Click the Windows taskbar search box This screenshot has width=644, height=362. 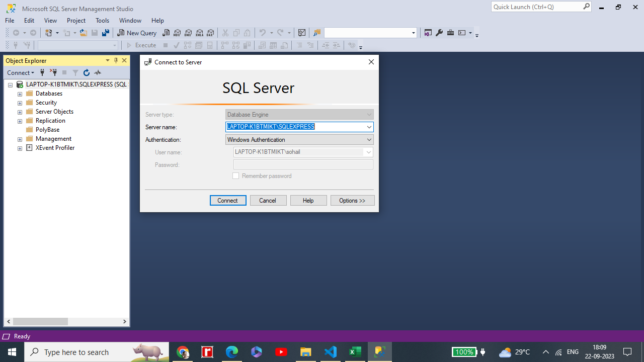pos(97,352)
